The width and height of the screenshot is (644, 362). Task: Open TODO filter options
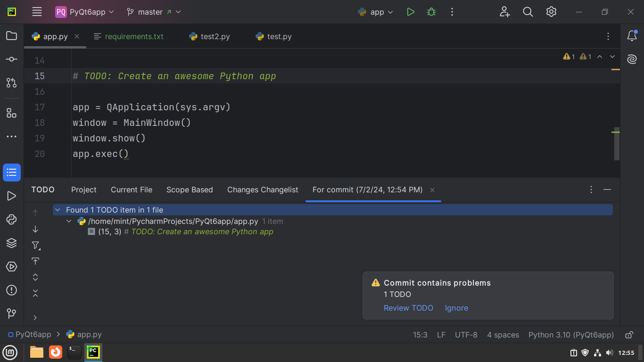[35, 245]
